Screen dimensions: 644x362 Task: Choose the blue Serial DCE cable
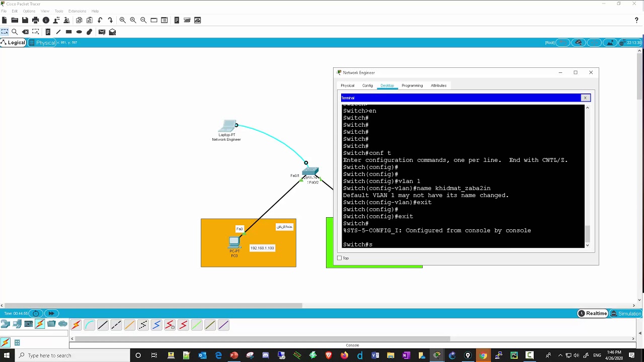coord(156,325)
